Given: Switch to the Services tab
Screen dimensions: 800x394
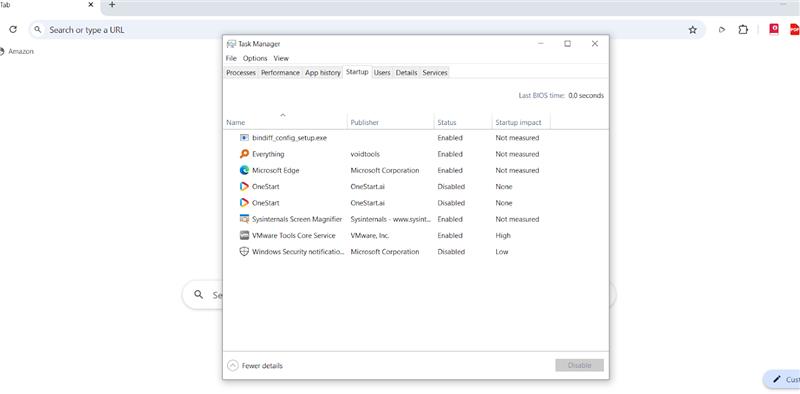Looking at the screenshot, I should tap(435, 73).
